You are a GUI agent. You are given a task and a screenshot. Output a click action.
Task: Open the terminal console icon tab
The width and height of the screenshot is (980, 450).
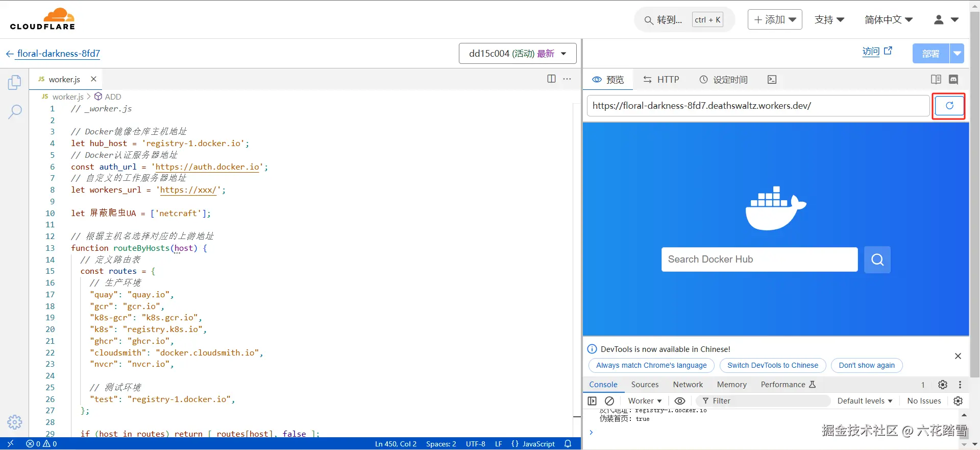[772, 79]
